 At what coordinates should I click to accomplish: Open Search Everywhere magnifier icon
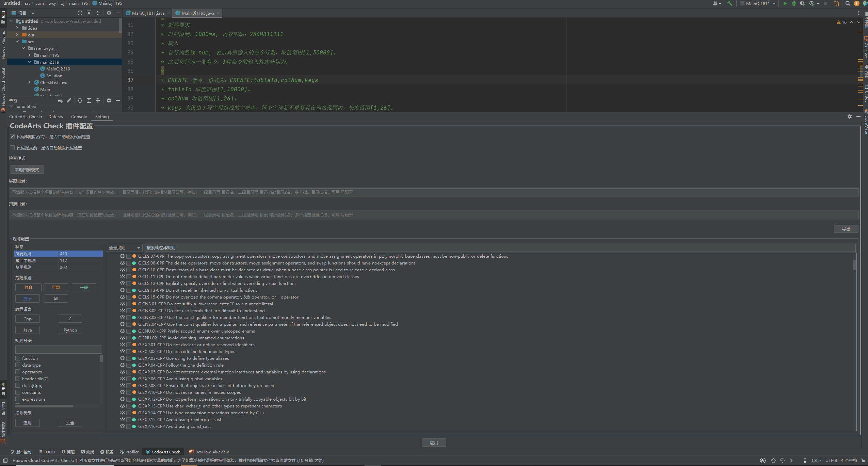click(x=848, y=3)
